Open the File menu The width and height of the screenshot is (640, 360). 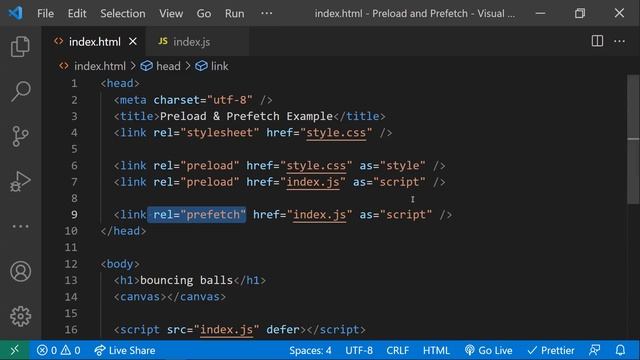tap(45, 13)
